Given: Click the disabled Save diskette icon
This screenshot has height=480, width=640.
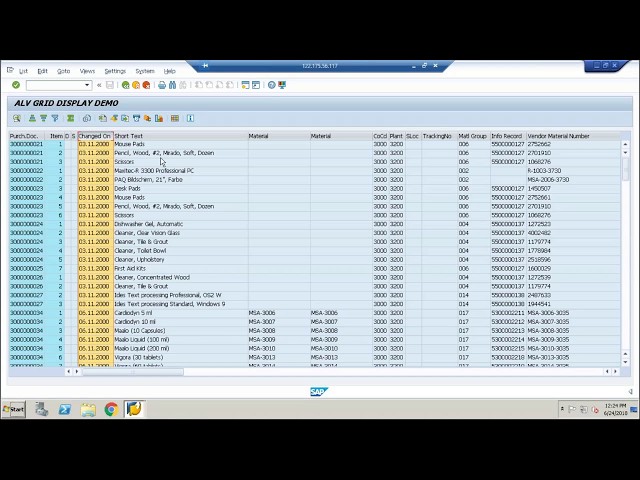Looking at the screenshot, I should point(110,85).
